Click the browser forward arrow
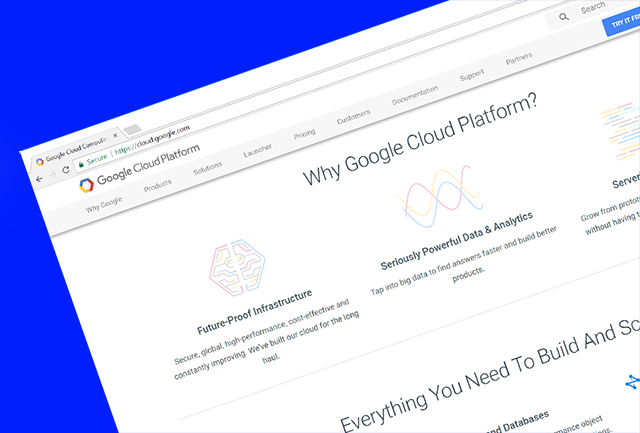 click(x=52, y=175)
